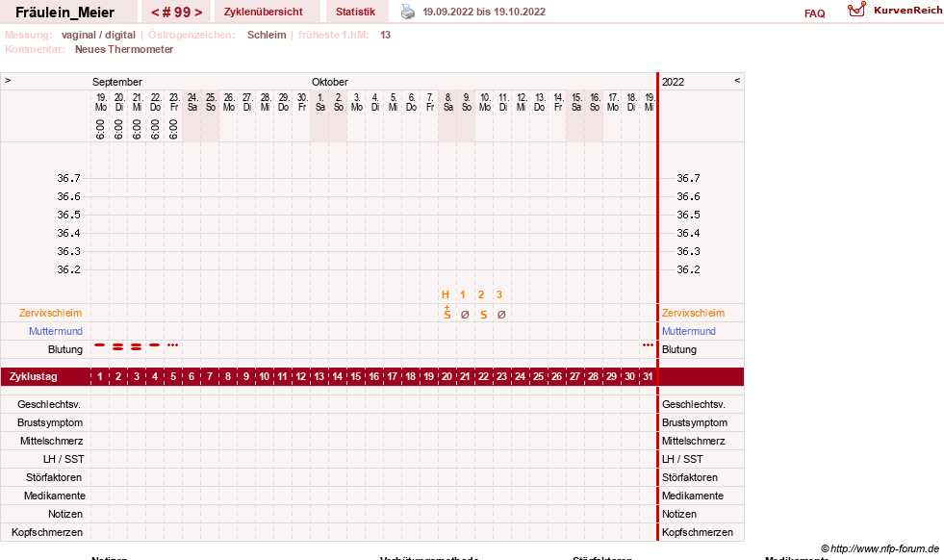Click the left Kopfschmerzen row label
This screenshot has width=944, height=560.
[47, 532]
